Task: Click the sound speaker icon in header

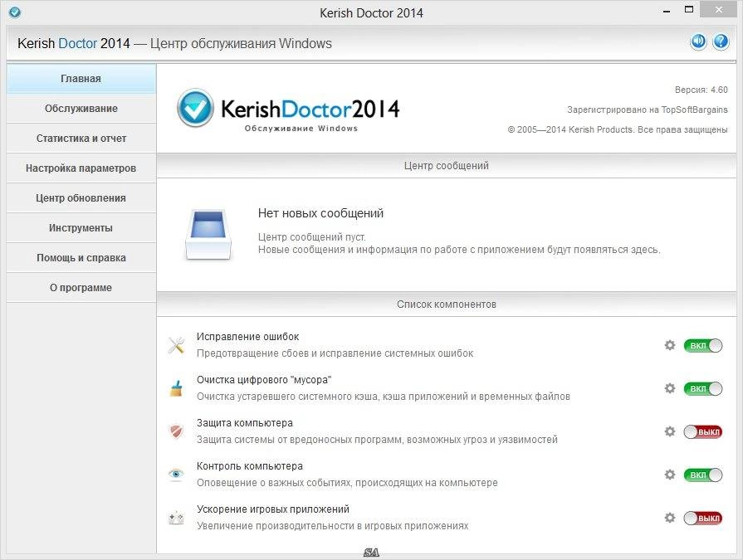Action: pos(698,41)
